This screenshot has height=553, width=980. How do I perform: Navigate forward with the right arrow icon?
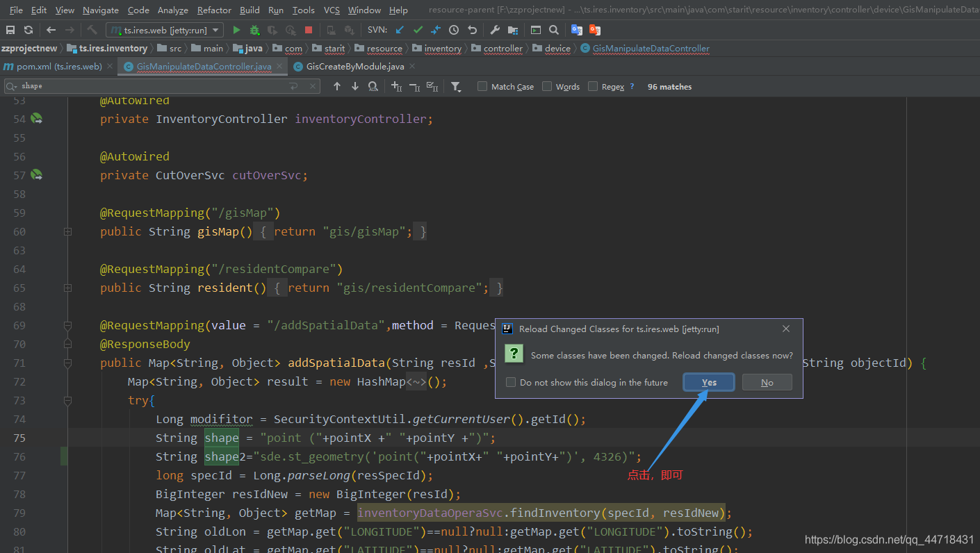[x=70, y=30]
